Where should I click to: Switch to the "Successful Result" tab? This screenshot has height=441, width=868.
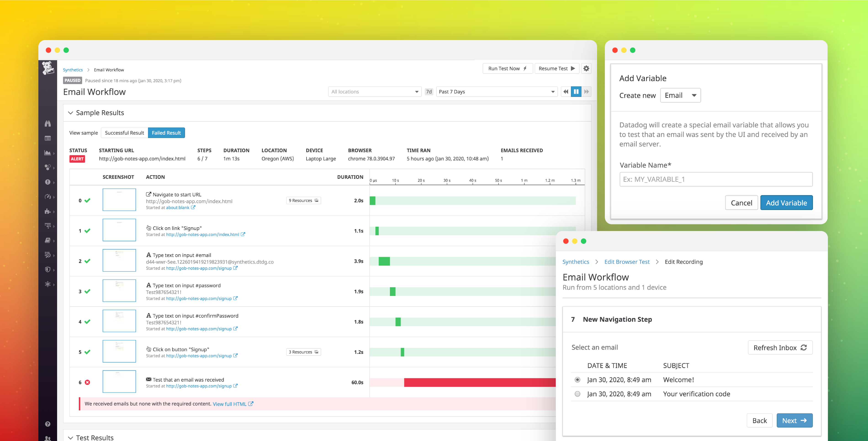point(124,133)
